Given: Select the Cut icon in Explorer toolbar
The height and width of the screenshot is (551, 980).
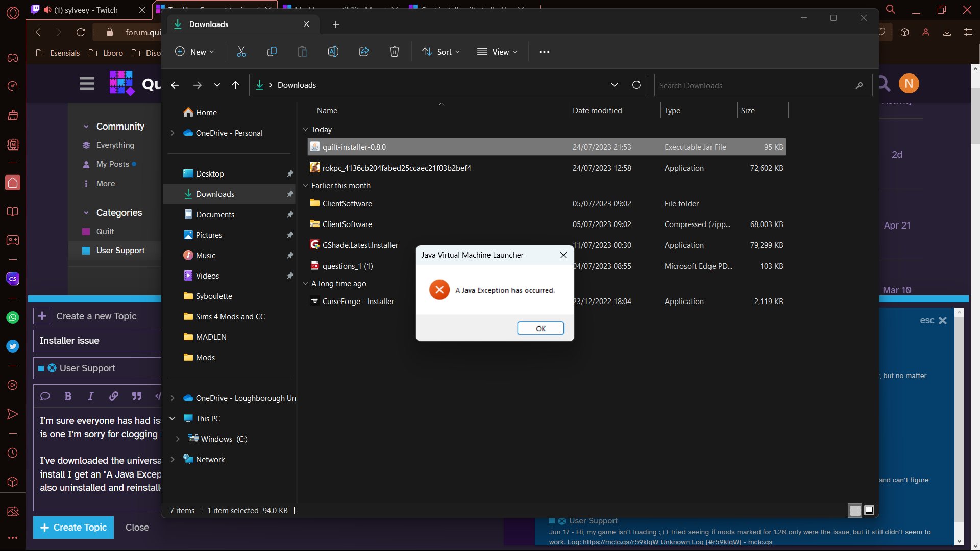Looking at the screenshot, I should tap(241, 52).
